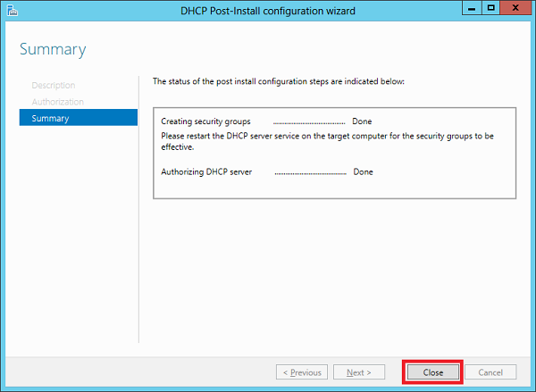
Task: Go to the Authorization step in the sidebar
Action: point(57,102)
